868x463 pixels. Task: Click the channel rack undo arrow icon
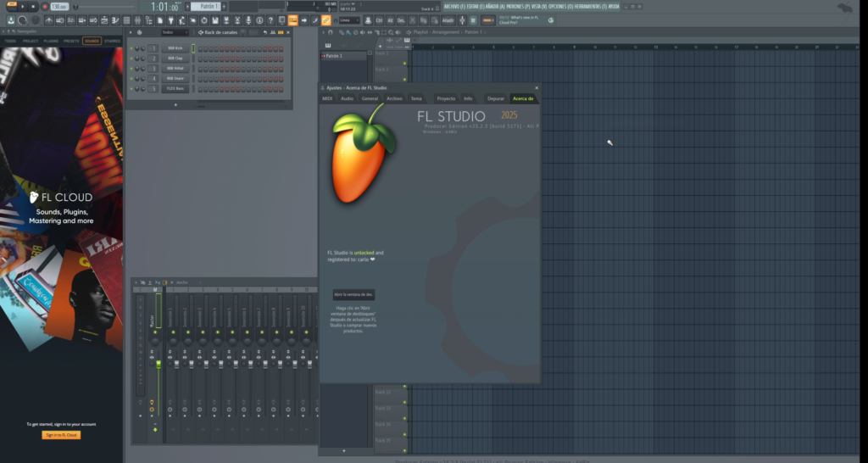[x=265, y=32]
